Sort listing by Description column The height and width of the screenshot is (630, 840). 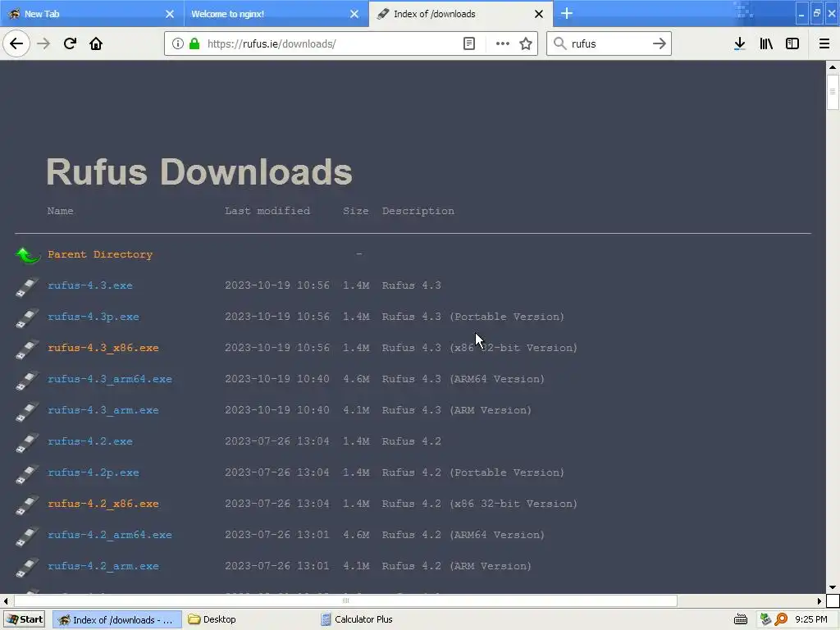418,211
